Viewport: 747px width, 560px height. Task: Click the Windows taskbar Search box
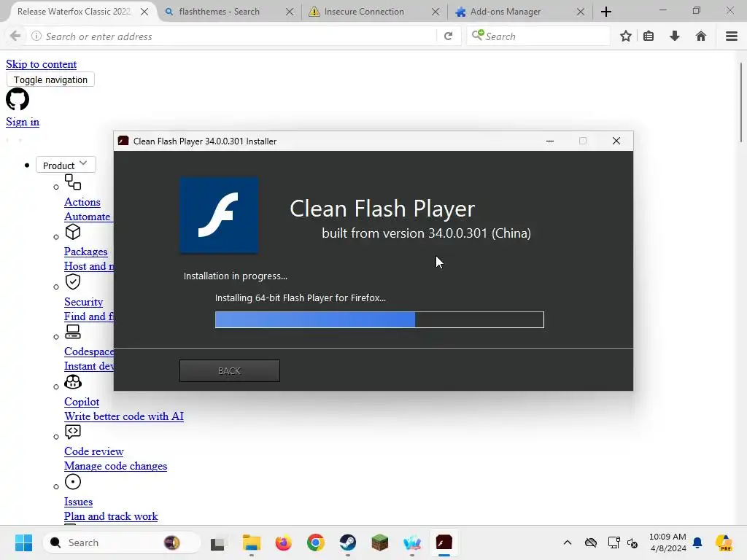point(122,542)
